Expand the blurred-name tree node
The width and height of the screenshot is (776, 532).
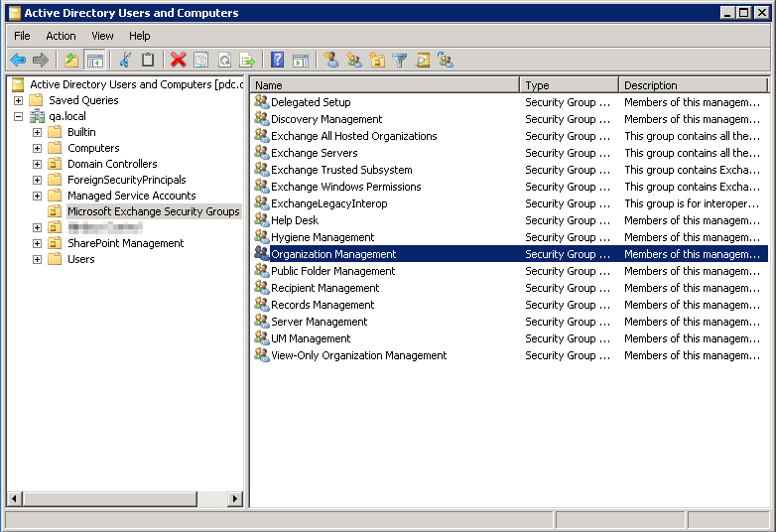[x=37, y=227]
